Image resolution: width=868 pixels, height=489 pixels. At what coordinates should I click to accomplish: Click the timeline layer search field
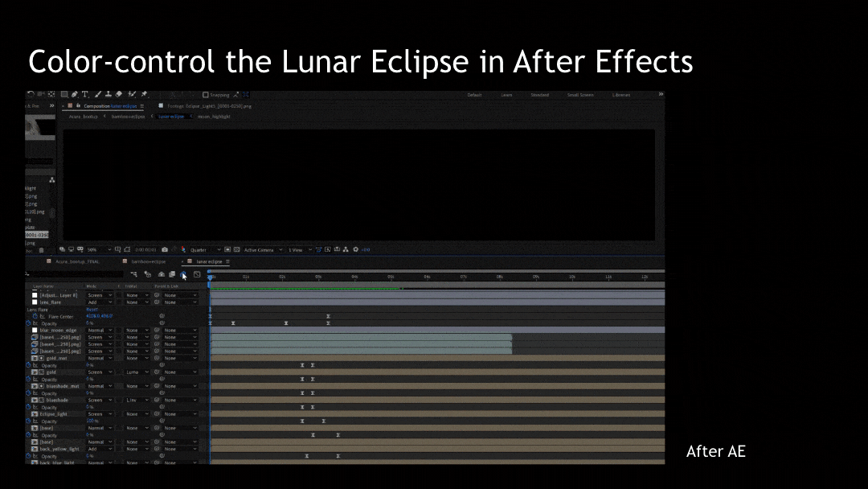75,274
